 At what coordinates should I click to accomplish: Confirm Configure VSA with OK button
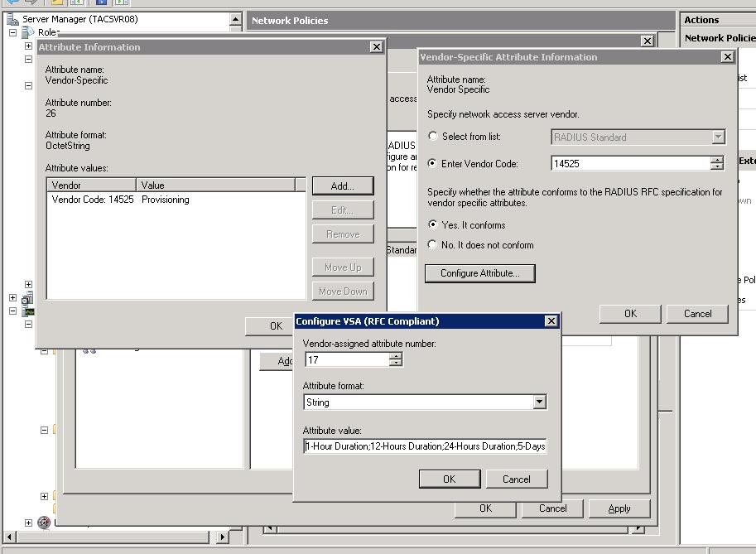click(449, 478)
